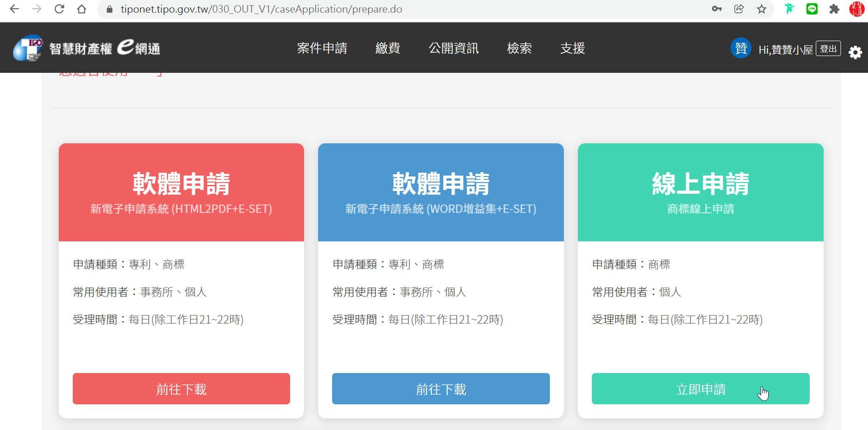Open the 案件申請 menu
The image size is (868, 430).
tap(322, 48)
